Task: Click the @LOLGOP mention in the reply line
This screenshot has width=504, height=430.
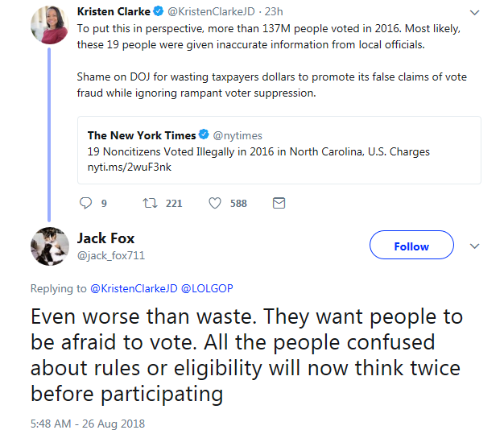Action: [x=207, y=287]
